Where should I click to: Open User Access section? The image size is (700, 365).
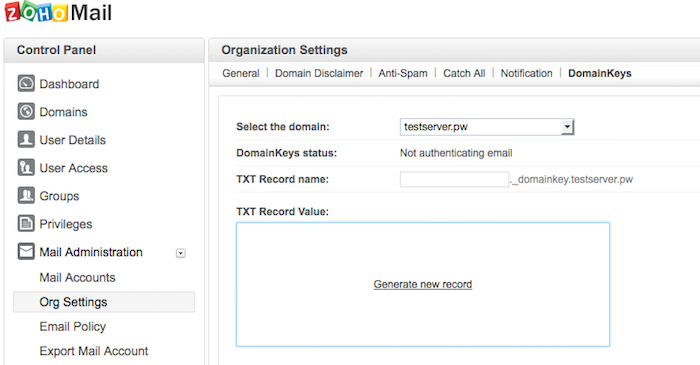coord(74,168)
